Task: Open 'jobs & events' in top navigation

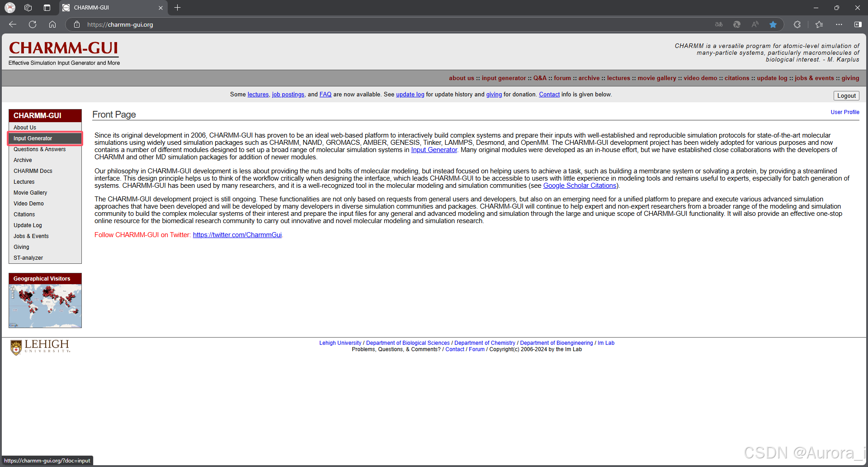Action: click(x=814, y=78)
